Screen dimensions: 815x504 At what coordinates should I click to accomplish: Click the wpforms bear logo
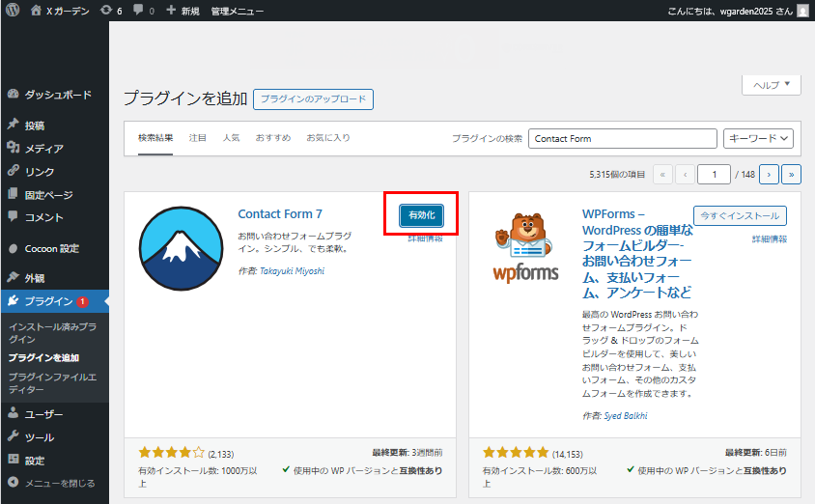coord(526,248)
